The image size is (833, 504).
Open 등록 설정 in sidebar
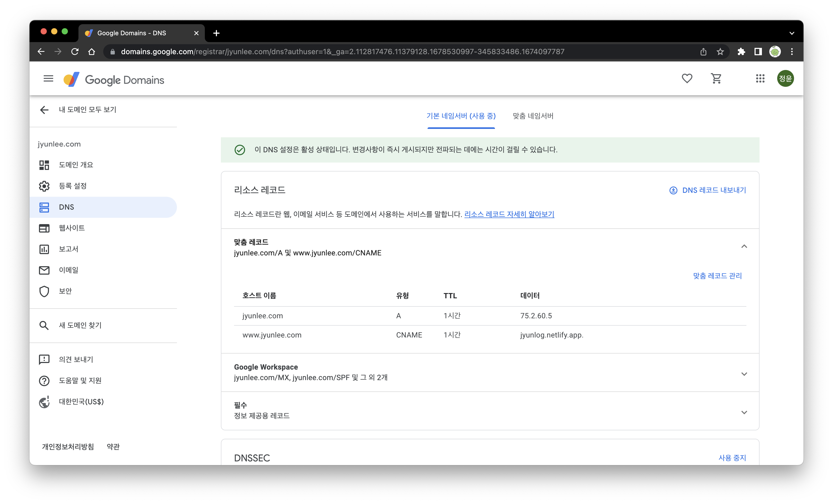coord(103,186)
